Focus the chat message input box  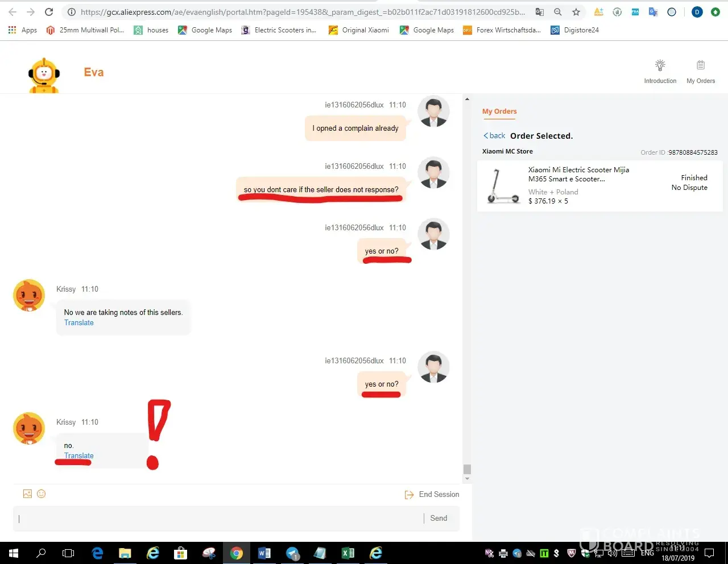pyautogui.click(x=219, y=519)
